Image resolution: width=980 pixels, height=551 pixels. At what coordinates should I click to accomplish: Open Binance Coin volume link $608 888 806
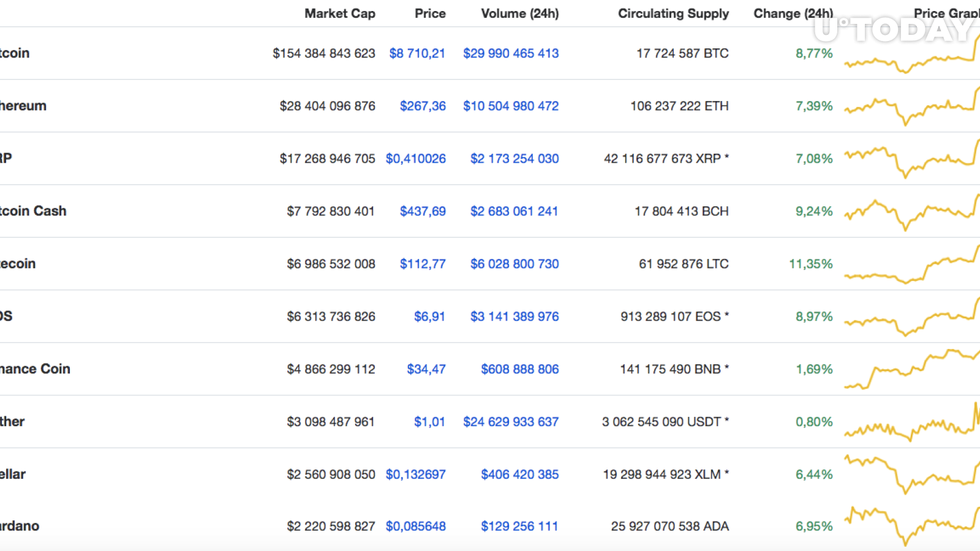[x=520, y=369]
